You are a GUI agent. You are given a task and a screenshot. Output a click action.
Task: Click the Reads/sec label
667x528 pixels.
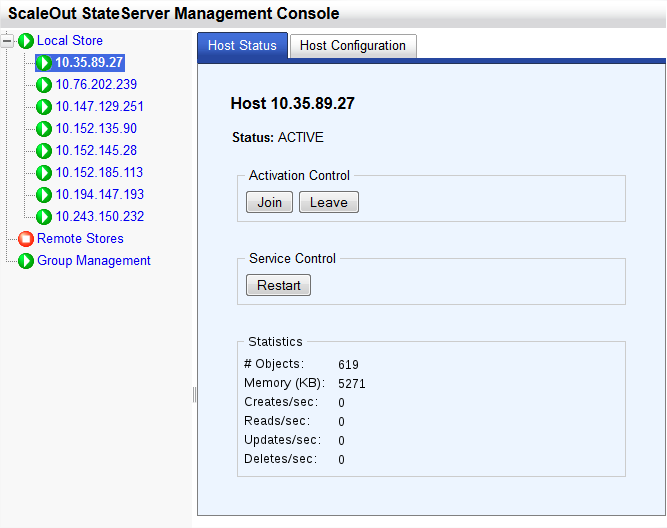point(277,421)
